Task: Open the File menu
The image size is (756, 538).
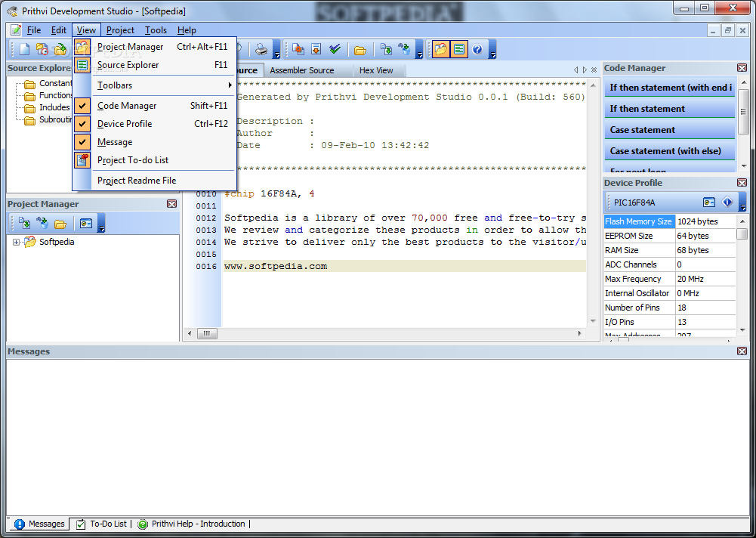Action: [34, 30]
